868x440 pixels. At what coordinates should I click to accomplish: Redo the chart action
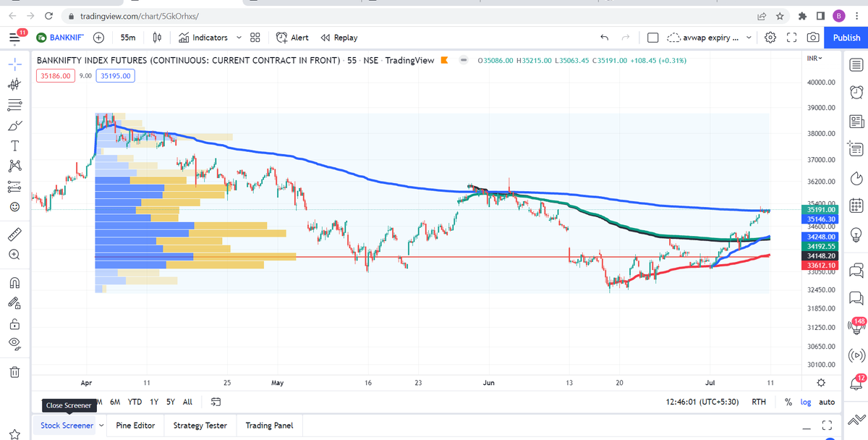tap(626, 38)
